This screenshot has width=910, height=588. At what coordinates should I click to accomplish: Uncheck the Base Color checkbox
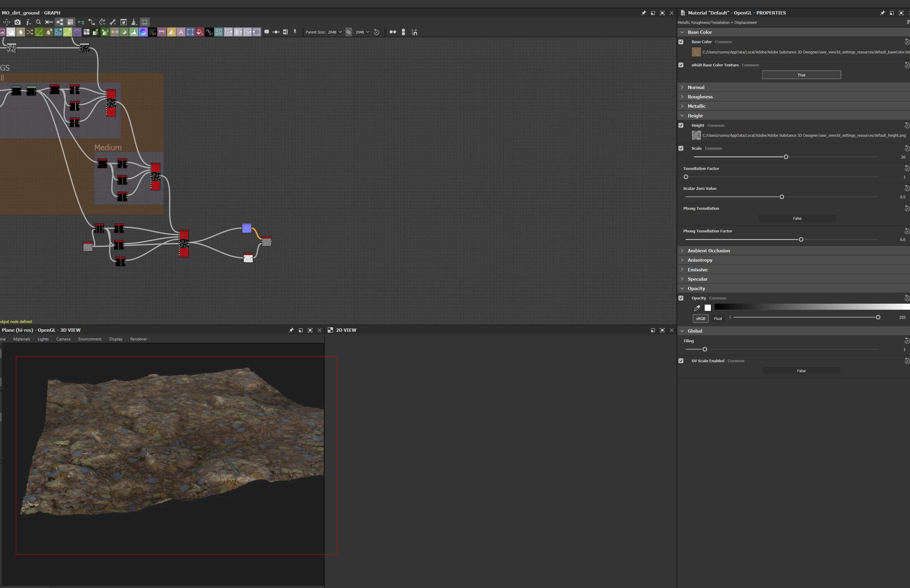point(681,42)
